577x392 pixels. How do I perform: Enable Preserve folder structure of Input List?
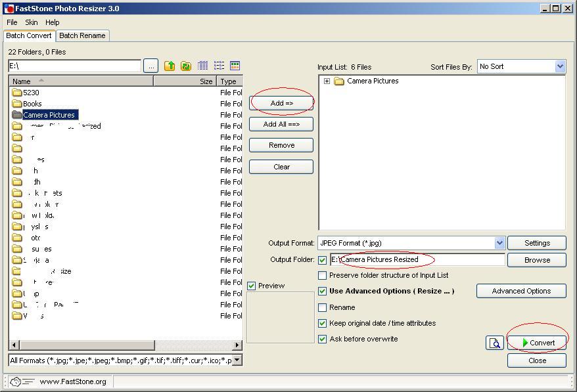pyautogui.click(x=323, y=275)
